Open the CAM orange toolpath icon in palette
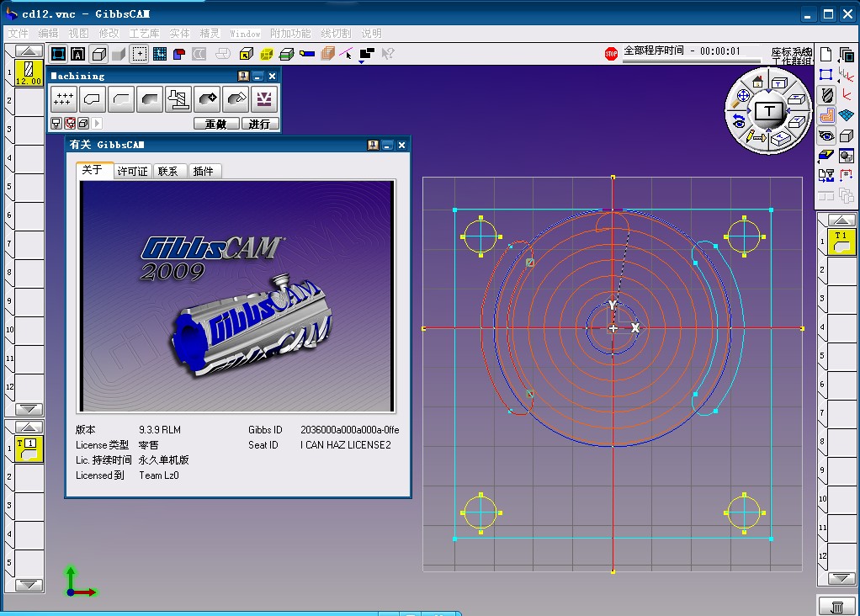This screenshot has width=860, height=616. [x=826, y=115]
